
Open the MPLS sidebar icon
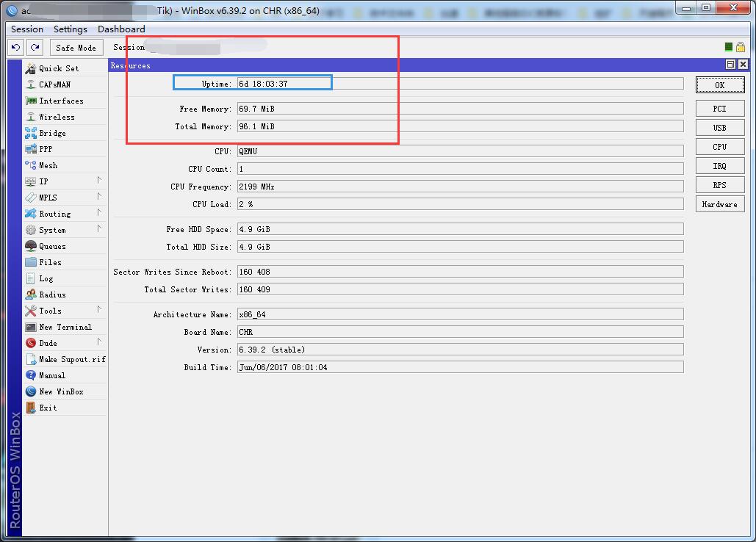(31, 198)
